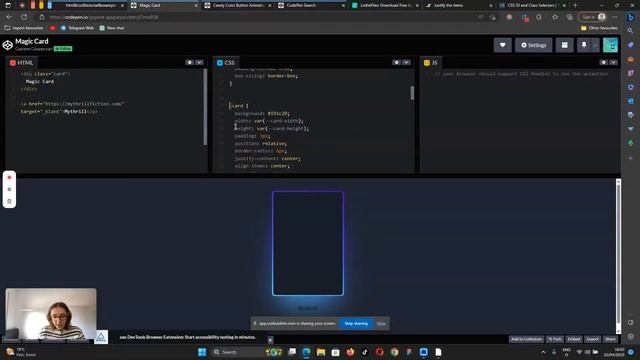
Task: Open HTML editor settings gear
Action: coord(189,62)
